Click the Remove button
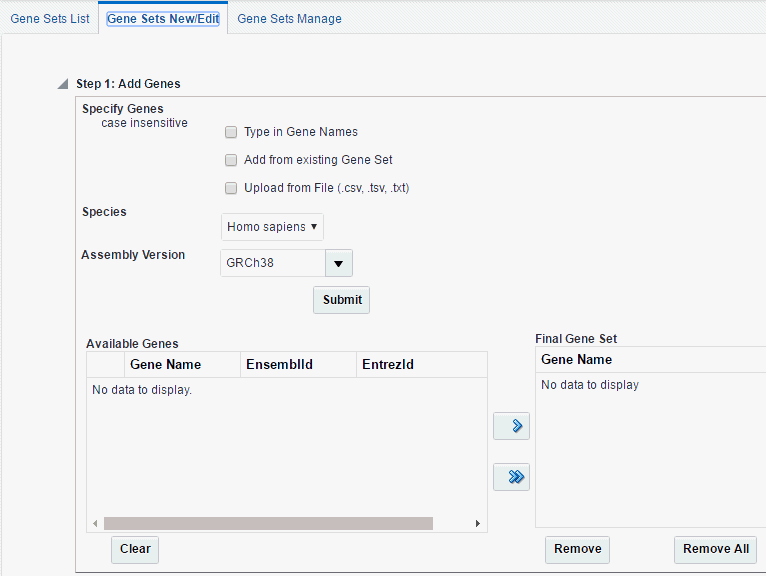The image size is (766, 576). pos(577,550)
